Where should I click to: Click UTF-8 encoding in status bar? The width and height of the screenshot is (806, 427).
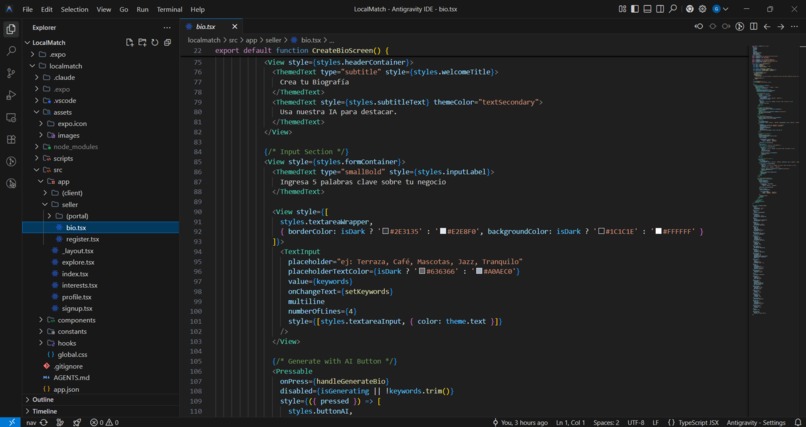pyautogui.click(x=636, y=422)
